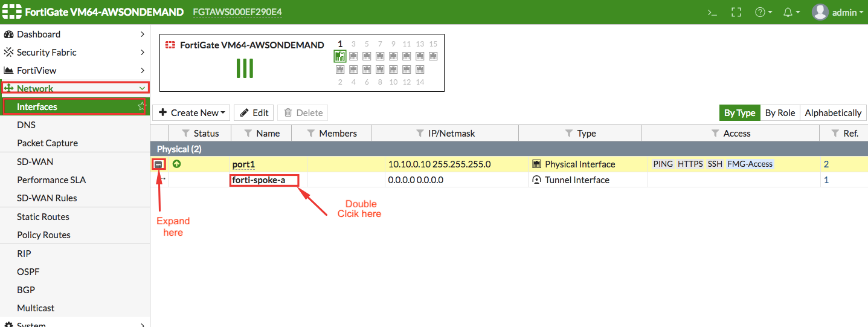The height and width of the screenshot is (327, 868).
Task: Click the admin avatar icon
Action: coord(820,12)
